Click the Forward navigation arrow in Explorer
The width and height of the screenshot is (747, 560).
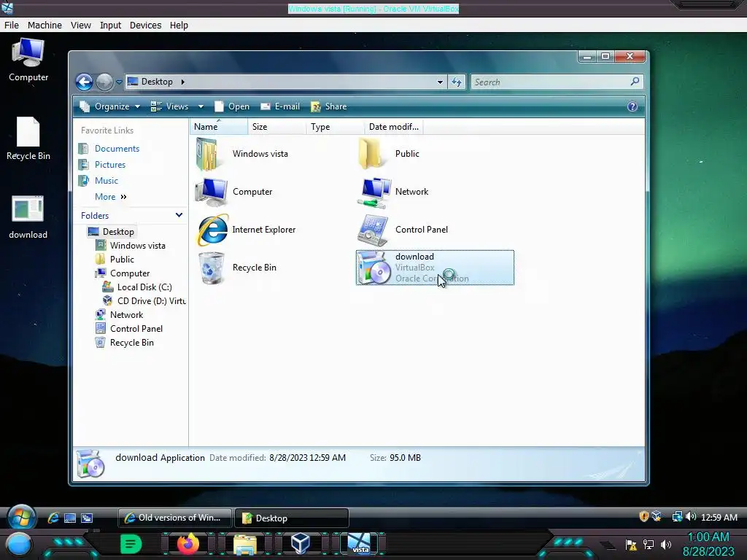click(104, 82)
